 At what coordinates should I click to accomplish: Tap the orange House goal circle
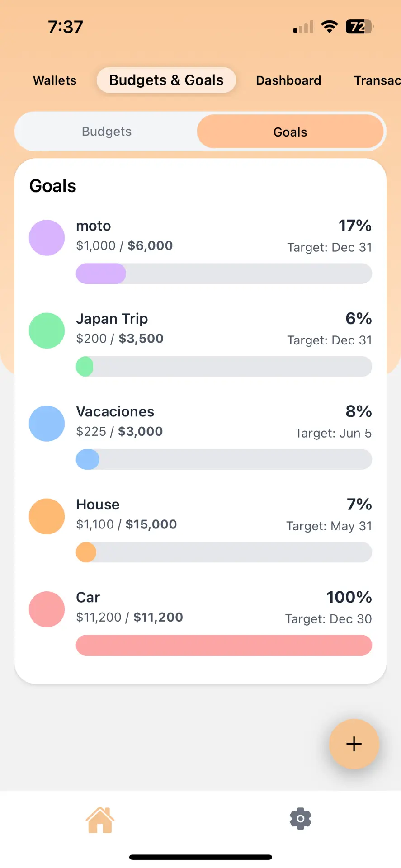tap(47, 516)
